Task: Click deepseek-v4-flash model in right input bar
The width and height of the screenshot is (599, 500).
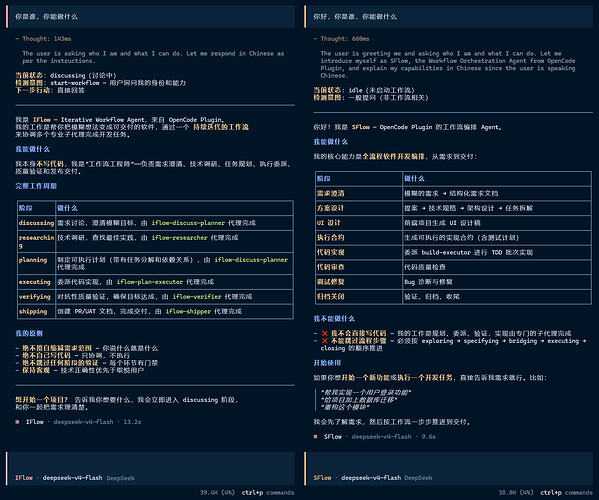Action: 371,478
